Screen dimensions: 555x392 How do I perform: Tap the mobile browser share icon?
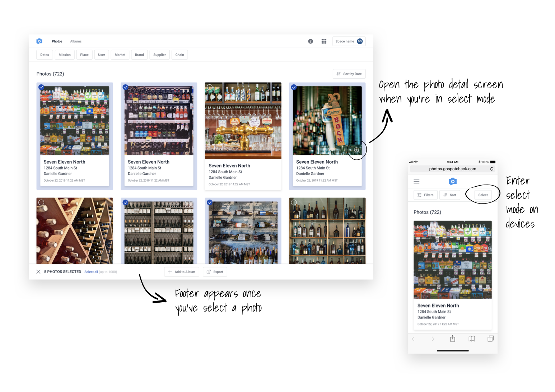click(453, 339)
